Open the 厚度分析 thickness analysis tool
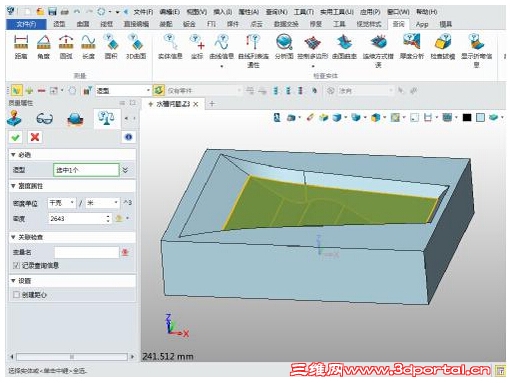This screenshot has width=510, height=383. pyautogui.click(x=412, y=47)
